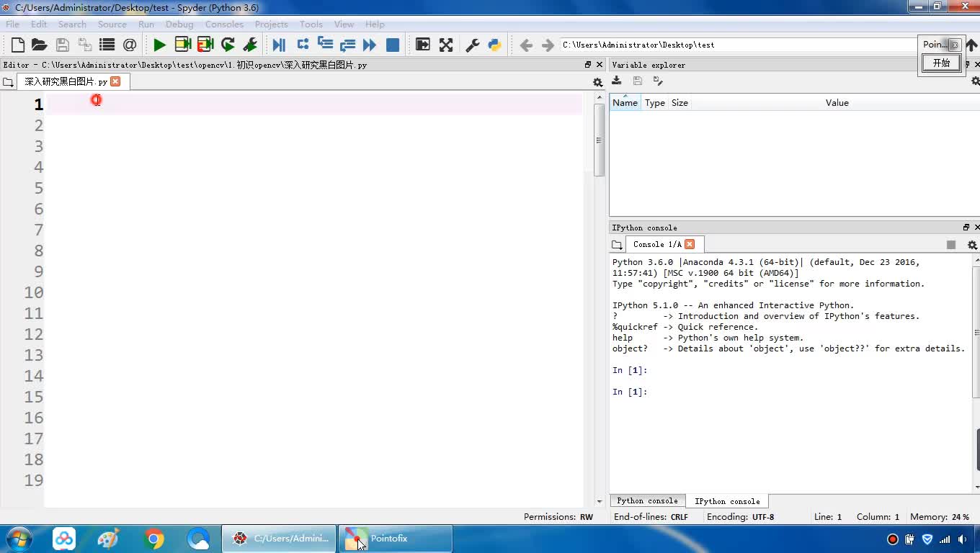Click the blue Stop debugging square
Image resolution: width=980 pixels, height=553 pixels.
(x=393, y=45)
